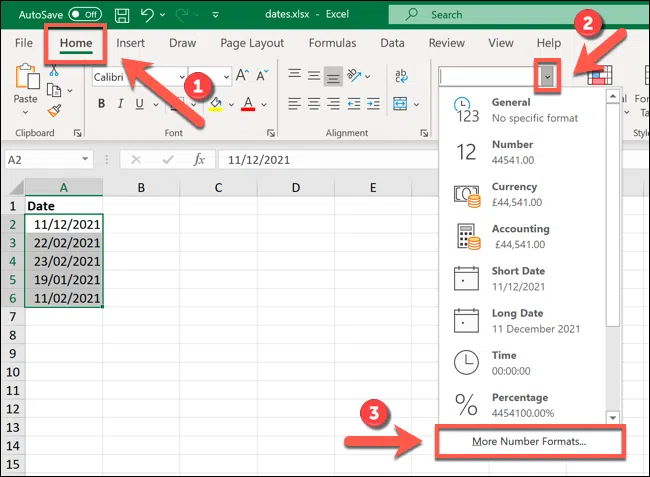
Task: Click the font color red A icon
Action: pyautogui.click(x=249, y=104)
